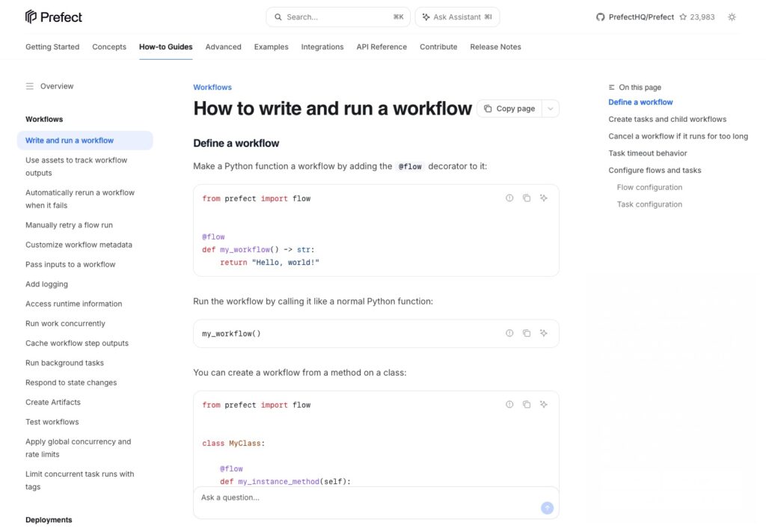
Task: Copy the my_workflow() code block
Action: click(x=527, y=333)
